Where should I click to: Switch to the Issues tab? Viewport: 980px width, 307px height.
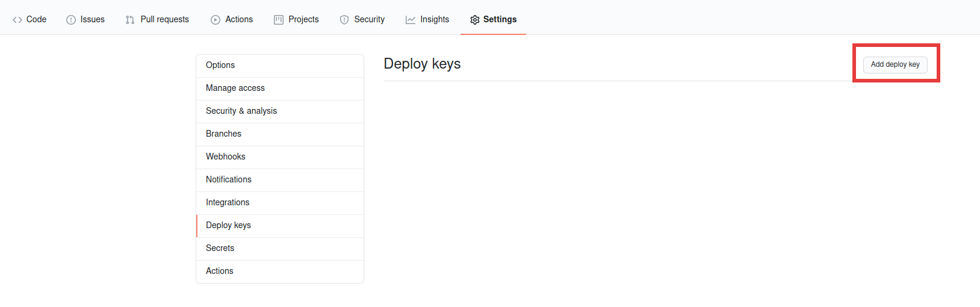point(85,19)
